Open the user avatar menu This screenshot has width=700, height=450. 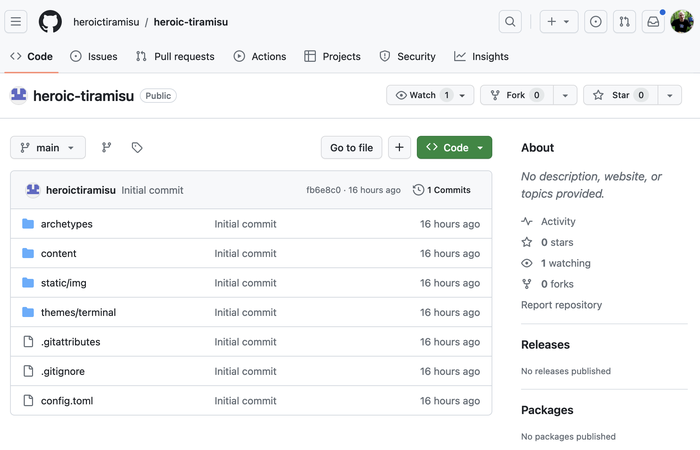682,21
